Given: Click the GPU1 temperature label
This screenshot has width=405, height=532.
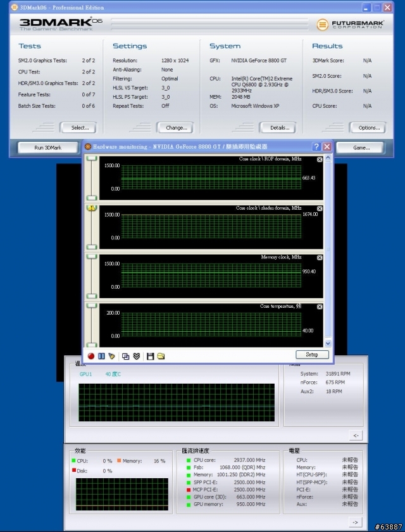Looking at the screenshot, I should (85, 374).
